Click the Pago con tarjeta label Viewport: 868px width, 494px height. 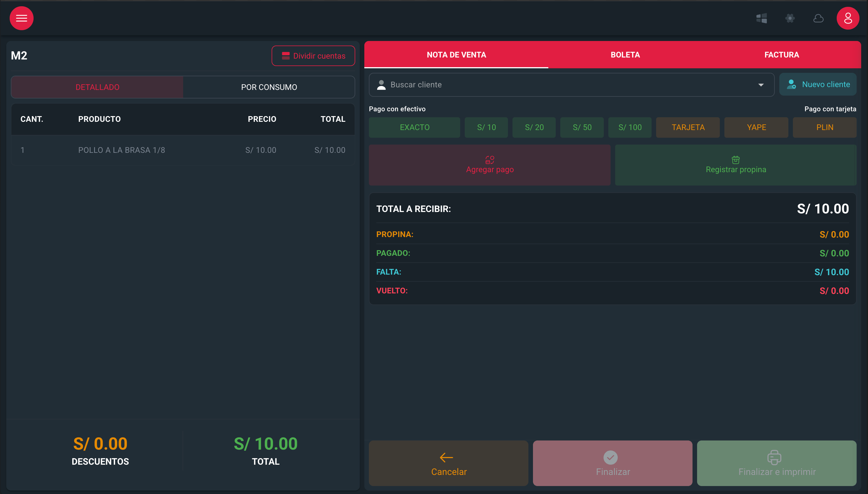point(830,109)
